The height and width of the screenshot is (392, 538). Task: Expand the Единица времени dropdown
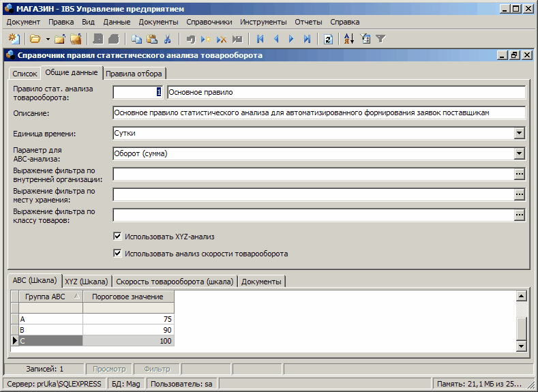[520, 133]
